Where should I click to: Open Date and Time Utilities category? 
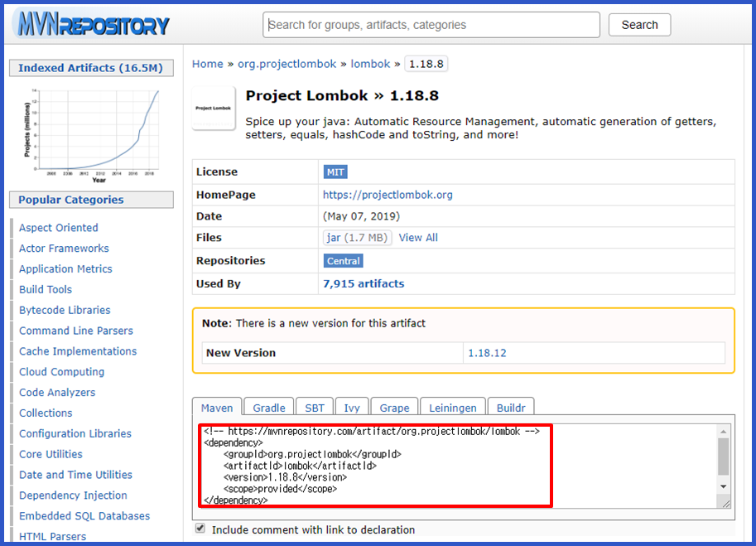click(75, 475)
